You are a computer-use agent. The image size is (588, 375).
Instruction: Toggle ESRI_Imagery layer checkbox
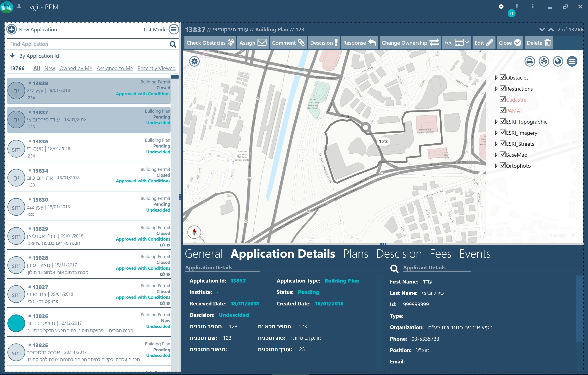[x=503, y=133]
